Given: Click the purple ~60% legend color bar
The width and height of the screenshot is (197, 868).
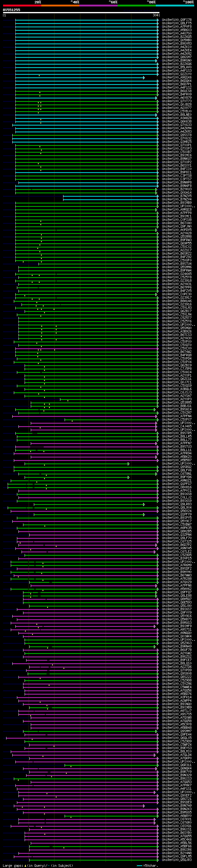Looking at the screenshot, I should (98, 6).
